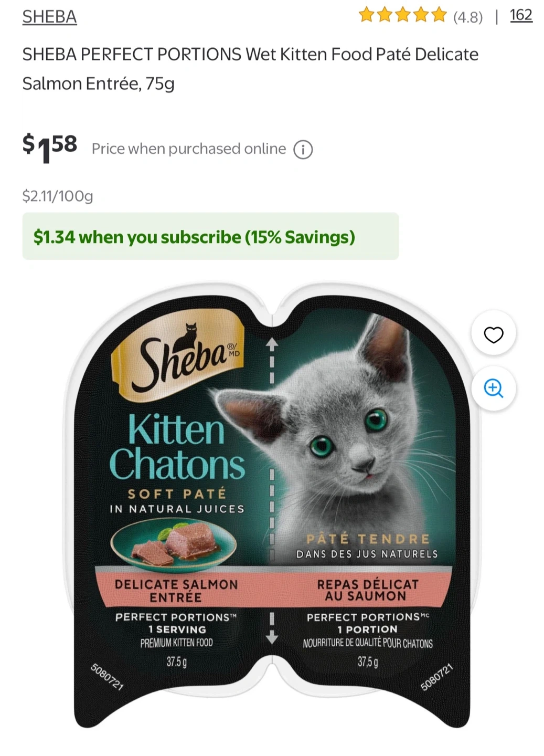Viewport: 544px width, 756px height.
Task: Tap the Kitten Chatons text on package
Action: [177, 447]
